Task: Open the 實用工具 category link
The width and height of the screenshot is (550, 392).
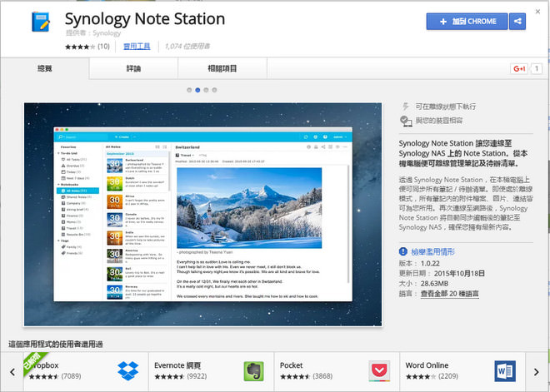Action: [x=137, y=47]
